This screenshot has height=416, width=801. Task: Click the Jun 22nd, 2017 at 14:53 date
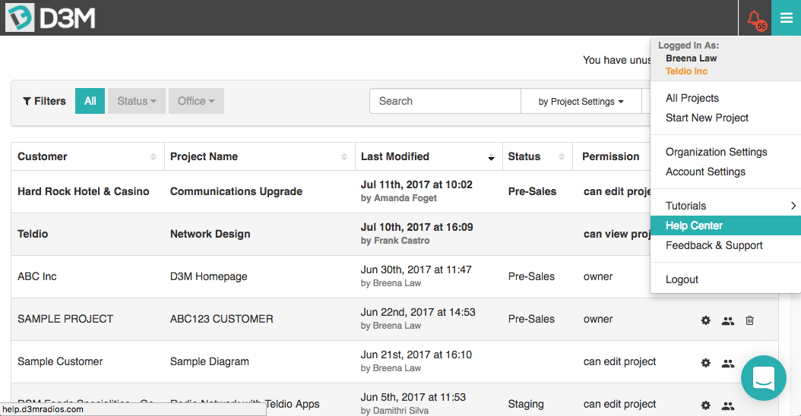pyautogui.click(x=418, y=312)
